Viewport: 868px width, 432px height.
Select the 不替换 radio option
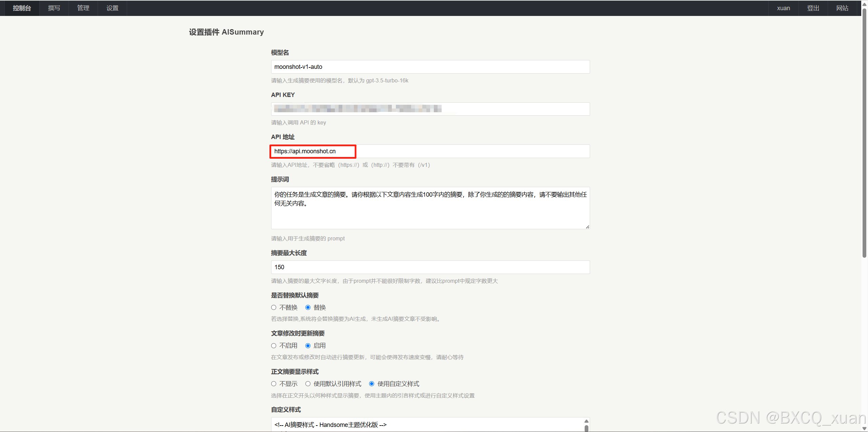coord(274,308)
